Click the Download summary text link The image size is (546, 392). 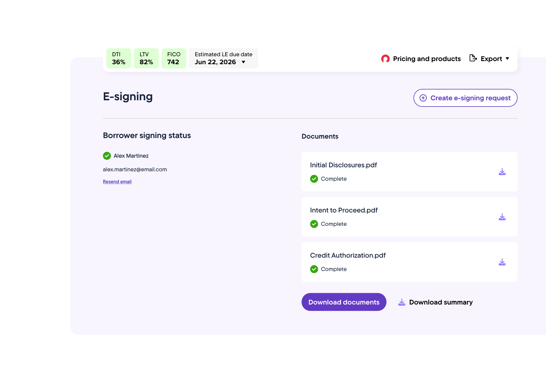click(441, 302)
